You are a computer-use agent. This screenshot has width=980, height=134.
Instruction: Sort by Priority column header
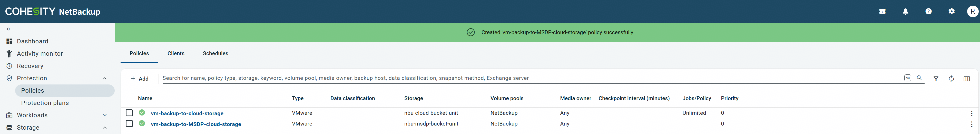(x=729, y=98)
